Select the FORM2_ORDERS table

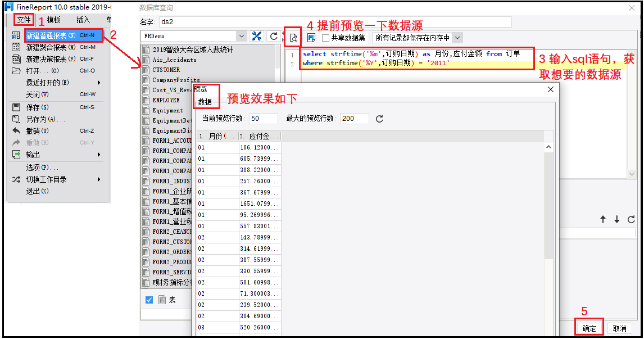(172, 252)
